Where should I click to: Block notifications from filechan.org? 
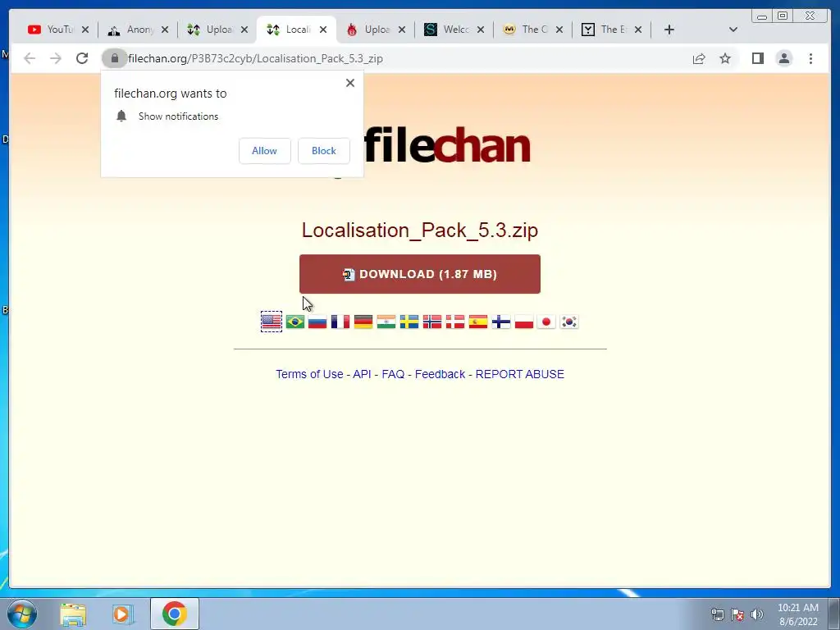(323, 151)
